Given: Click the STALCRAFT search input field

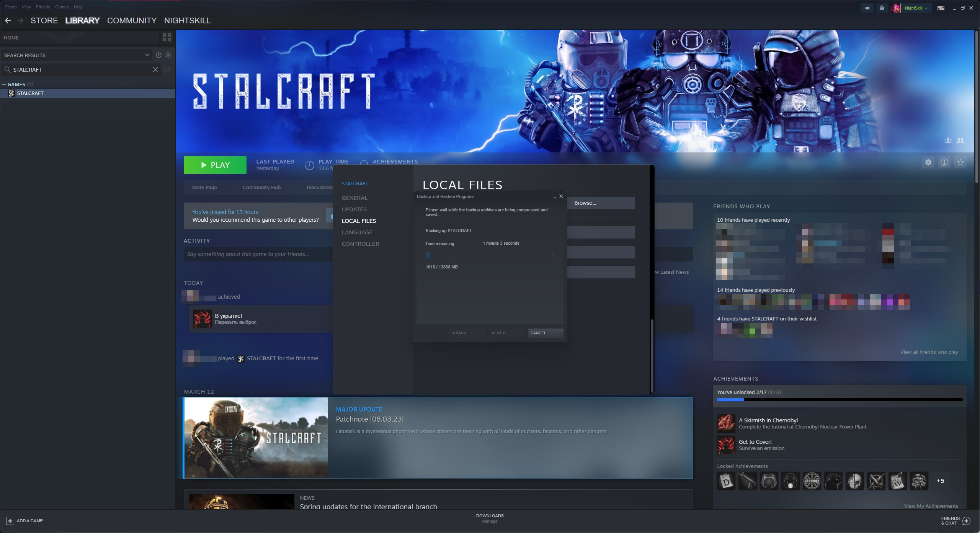Looking at the screenshot, I should (82, 70).
